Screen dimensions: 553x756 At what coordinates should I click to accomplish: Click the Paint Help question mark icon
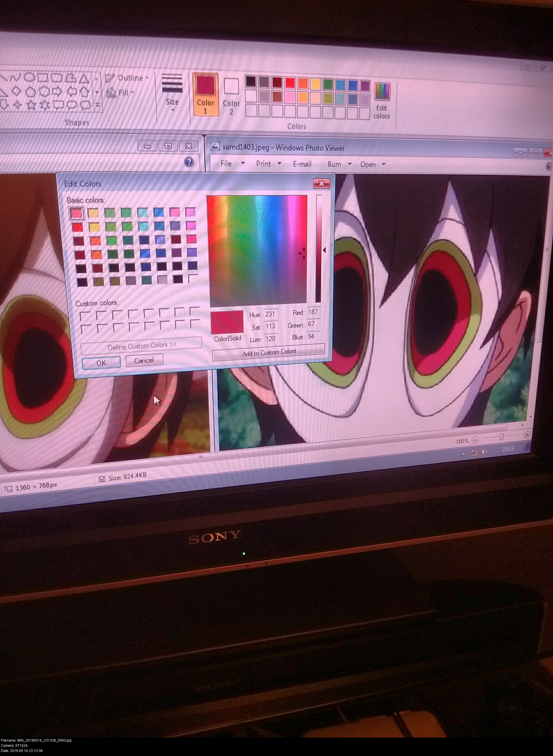pyautogui.click(x=189, y=162)
